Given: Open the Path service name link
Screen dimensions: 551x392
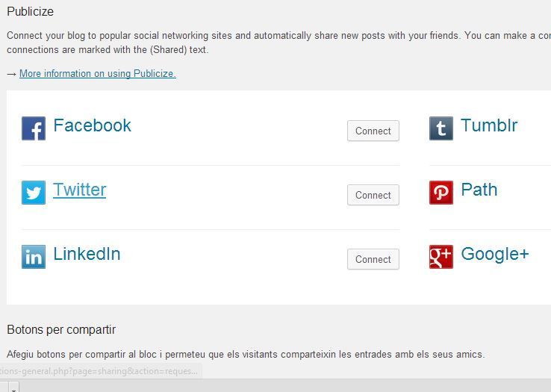Looking at the screenshot, I should [479, 190].
